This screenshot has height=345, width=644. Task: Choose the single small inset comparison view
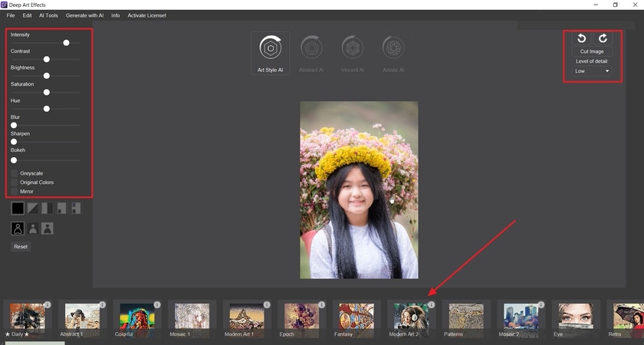click(61, 209)
